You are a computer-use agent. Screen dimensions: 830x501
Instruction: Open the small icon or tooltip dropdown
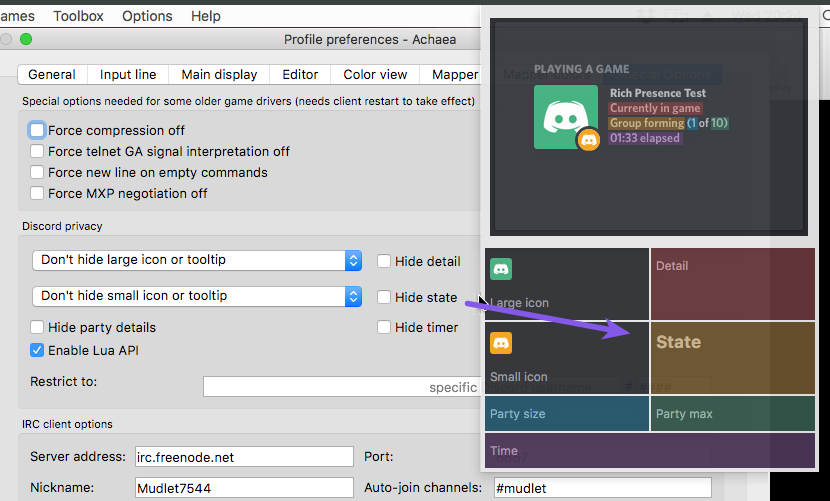[x=197, y=296]
